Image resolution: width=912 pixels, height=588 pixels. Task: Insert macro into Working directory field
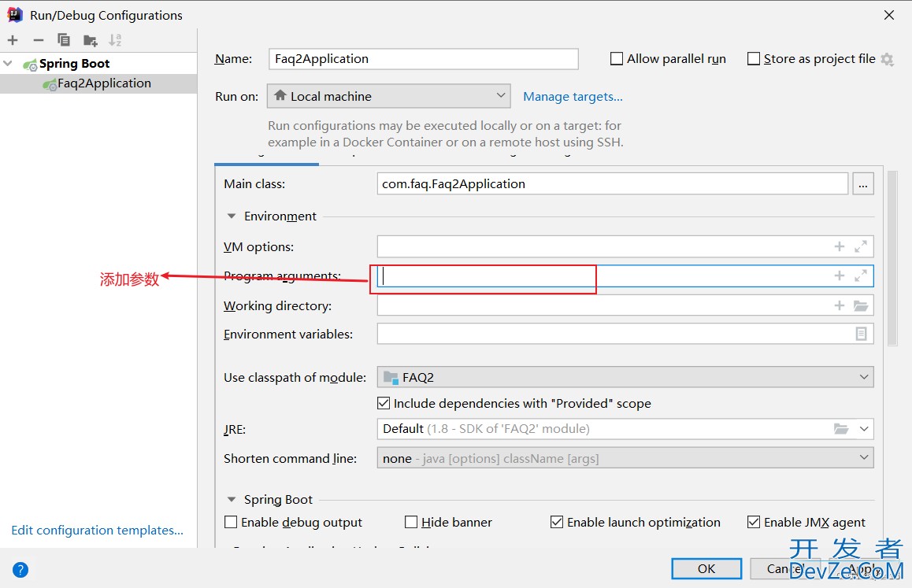tap(840, 305)
